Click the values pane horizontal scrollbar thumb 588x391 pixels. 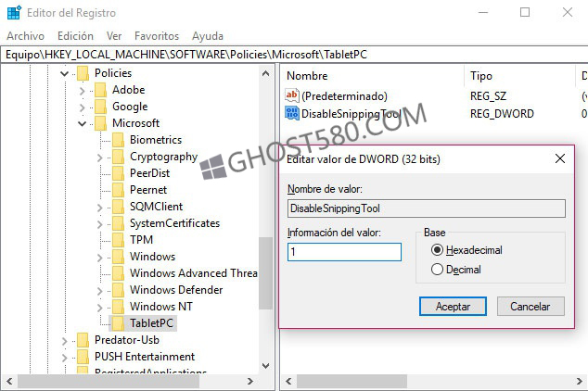click(x=352, y=381)
